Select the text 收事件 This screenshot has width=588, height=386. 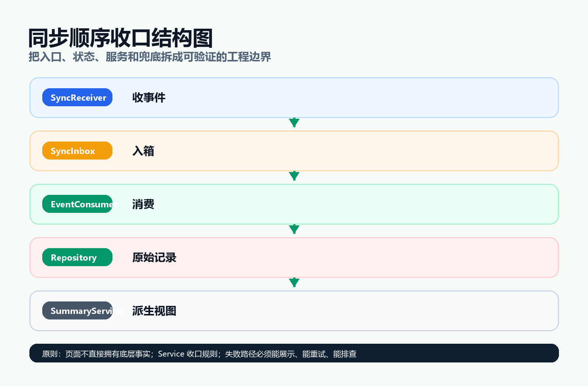[x=149, y=98]
